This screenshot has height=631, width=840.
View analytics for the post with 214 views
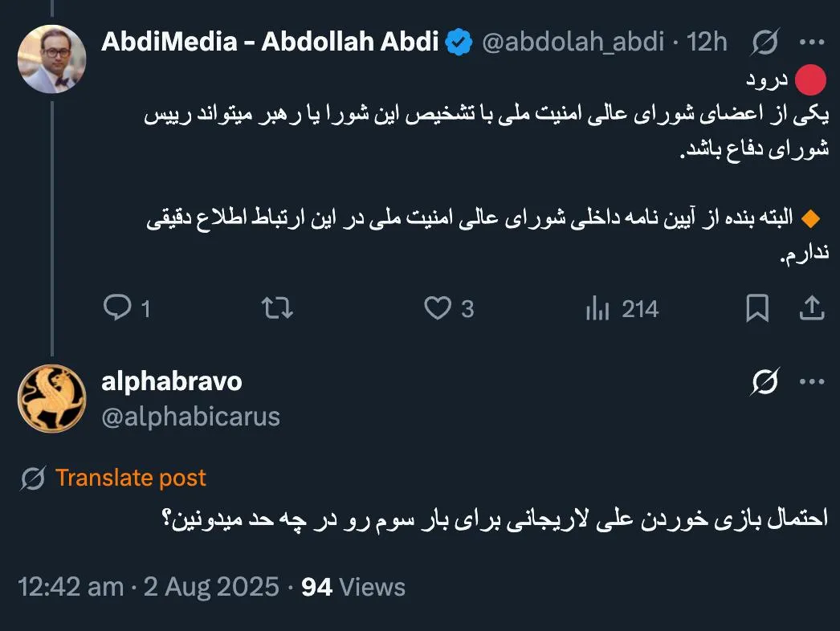pyautogui.click(x=597, y=308)
